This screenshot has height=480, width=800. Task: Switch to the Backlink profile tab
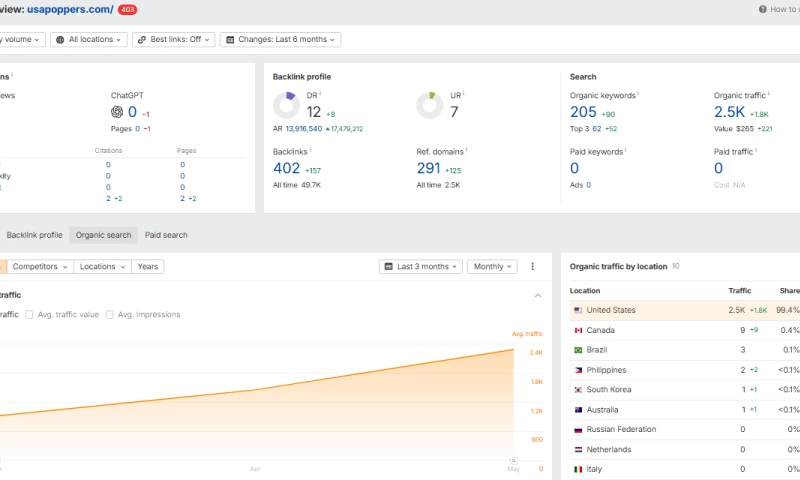(x=34, y=235)
